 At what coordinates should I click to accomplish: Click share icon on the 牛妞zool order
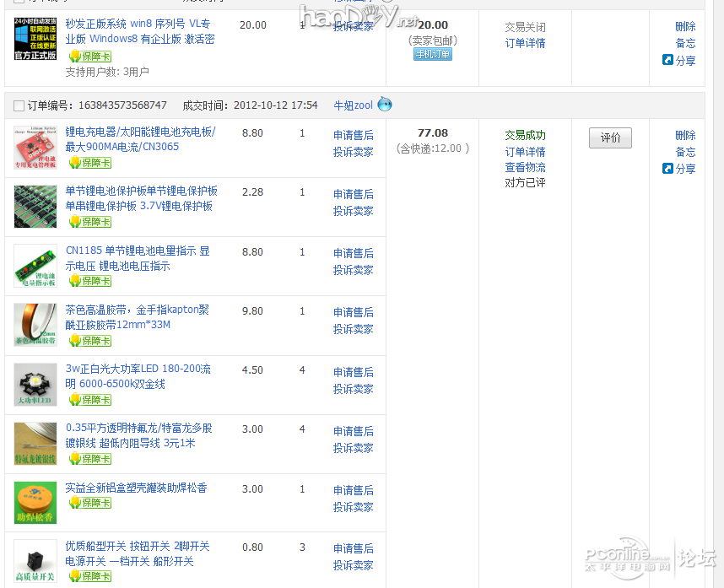click(668, 169)
